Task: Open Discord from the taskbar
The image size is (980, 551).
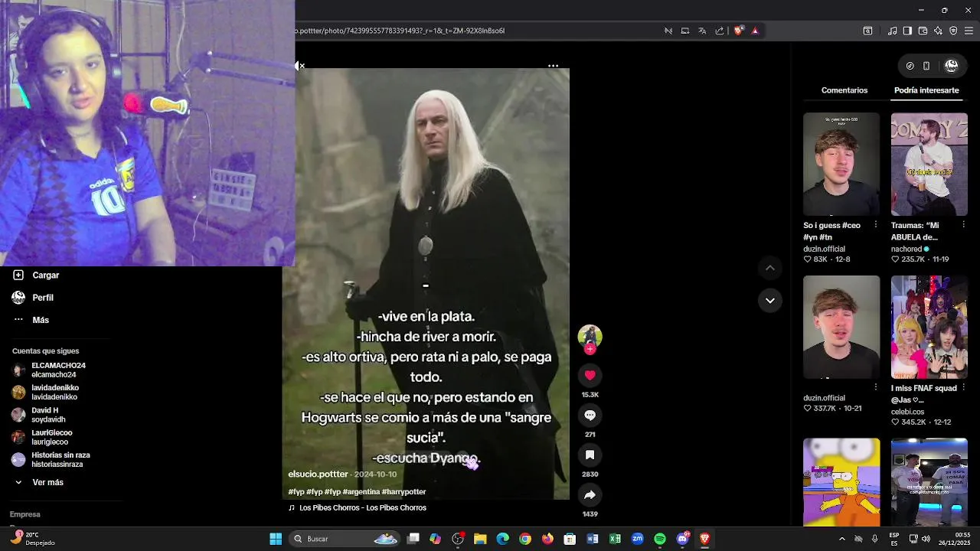Action: click(682, 539)
